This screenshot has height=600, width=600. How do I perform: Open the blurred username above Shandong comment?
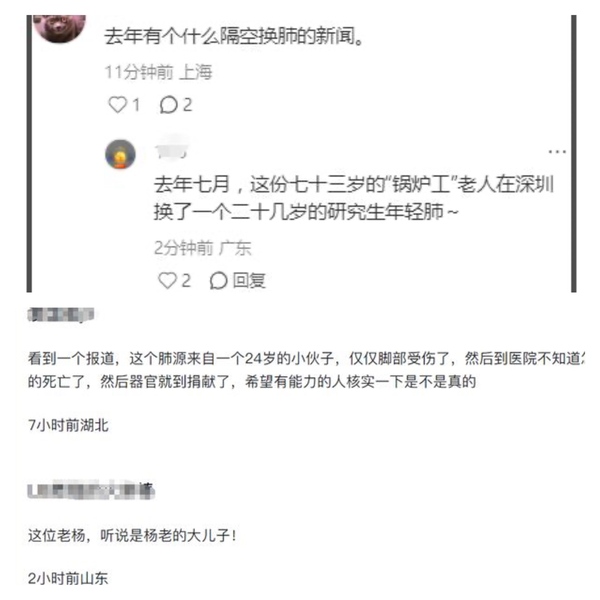coord(91,490)
